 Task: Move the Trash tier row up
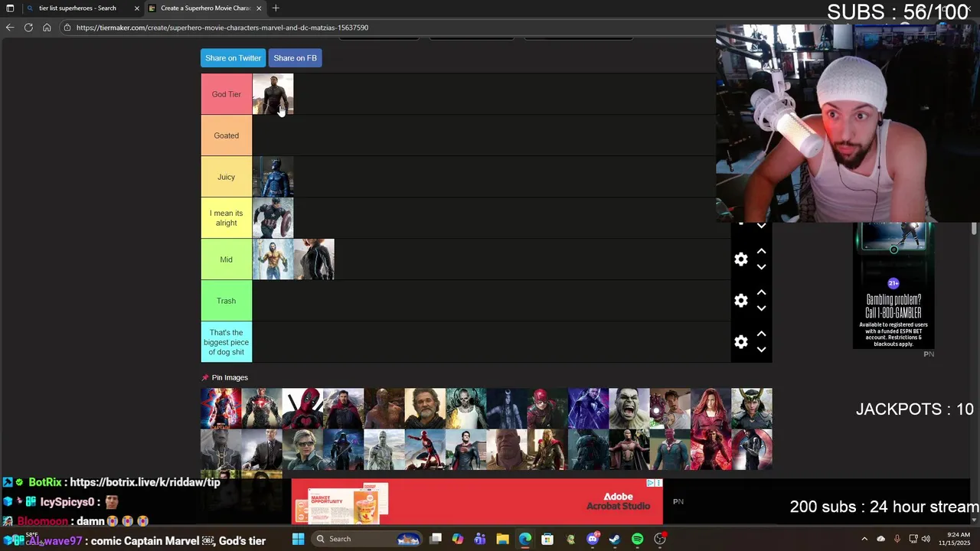point(761,292)
